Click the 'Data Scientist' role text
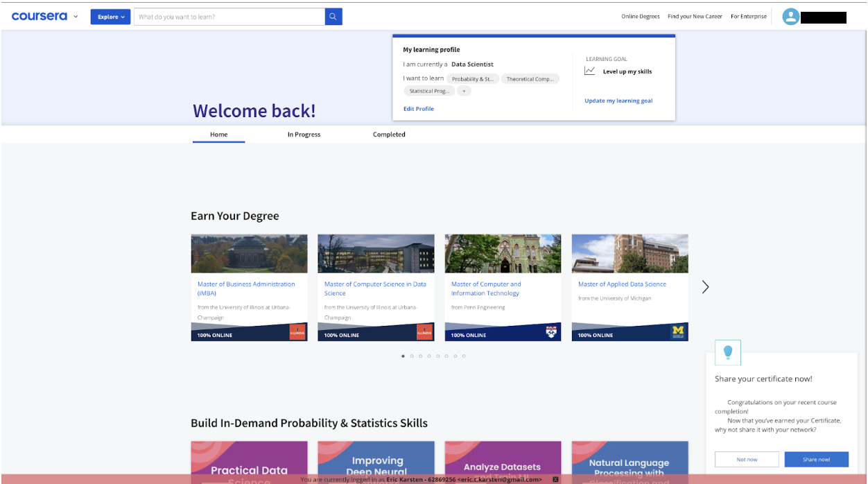The width and height of the screenshot is (868, 484). coord(472,64)
